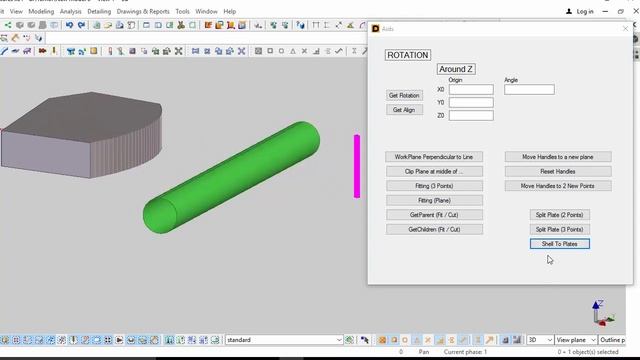Click the XYZ coordinate axis symbol in view
Viewport: 640px width, 360px height.
pyautogui.click(x=603, y=313)
